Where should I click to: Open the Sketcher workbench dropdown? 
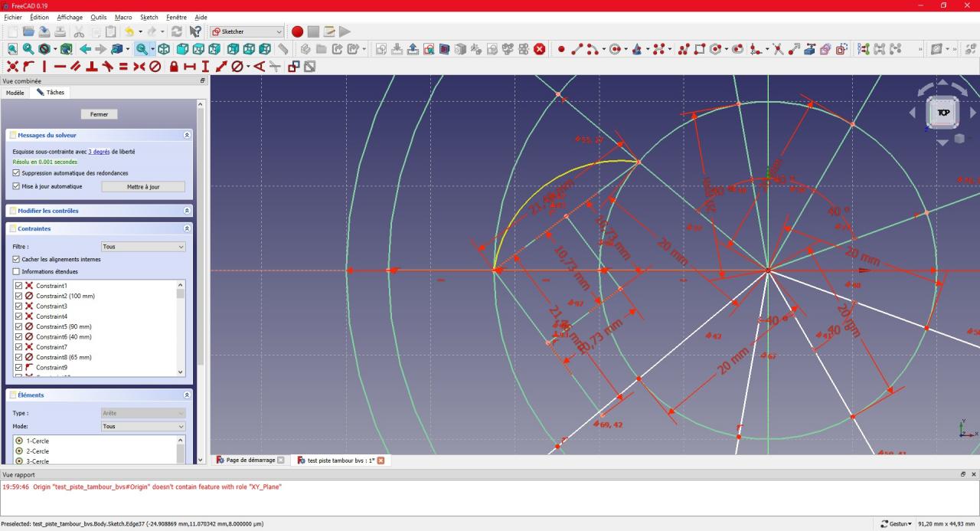click(247, 31)
